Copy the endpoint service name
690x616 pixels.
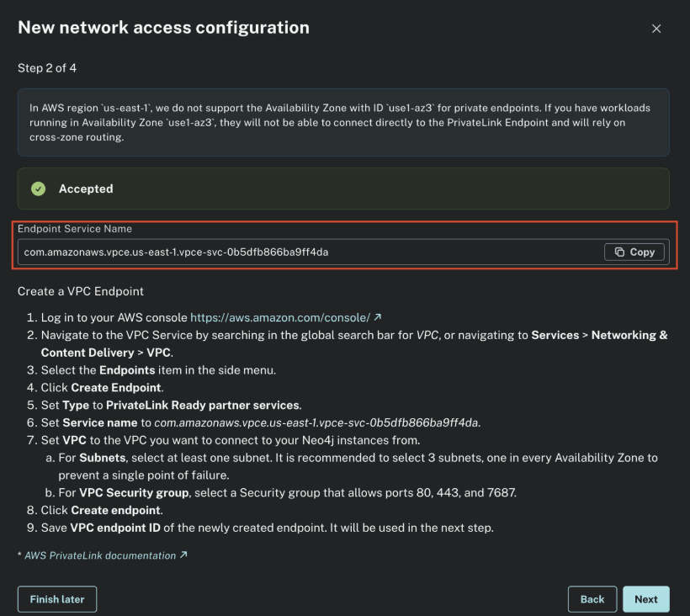click(634, 252)
